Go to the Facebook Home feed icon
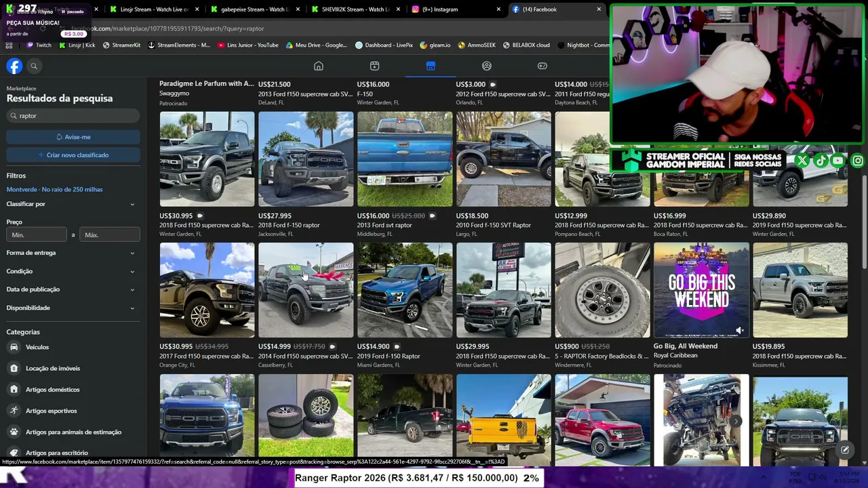868x488 pixels. [x=319, y=66]
